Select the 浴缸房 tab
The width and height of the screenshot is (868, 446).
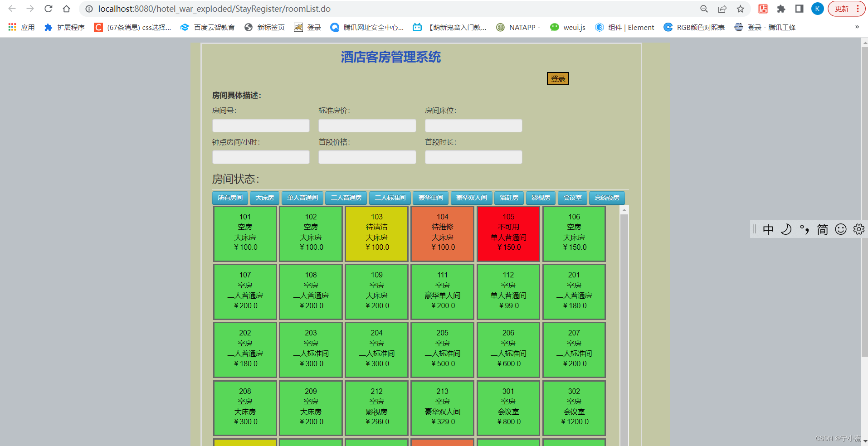point(509,198)
